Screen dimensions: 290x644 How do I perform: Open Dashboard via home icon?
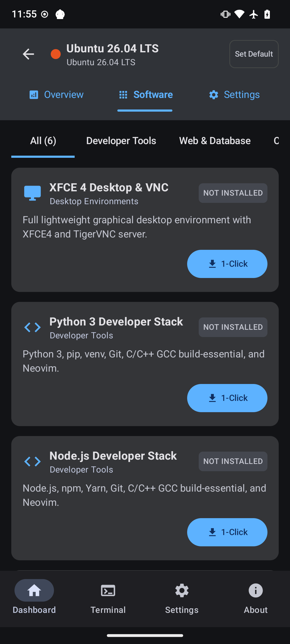(x=34, y=590)
